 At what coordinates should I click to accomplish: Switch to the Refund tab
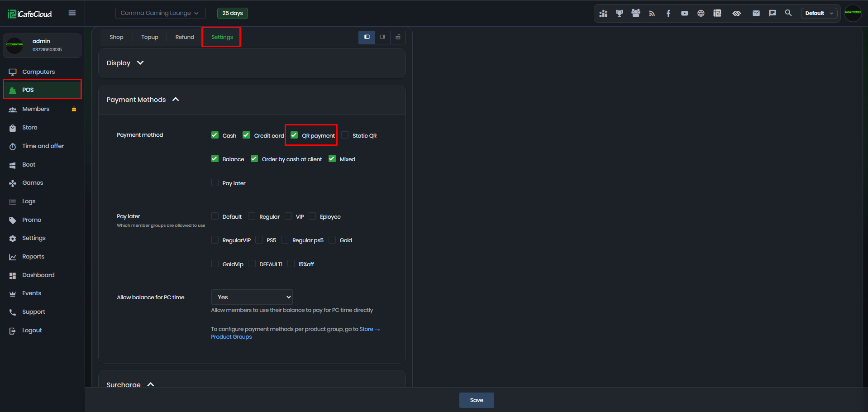click(185, 37)
